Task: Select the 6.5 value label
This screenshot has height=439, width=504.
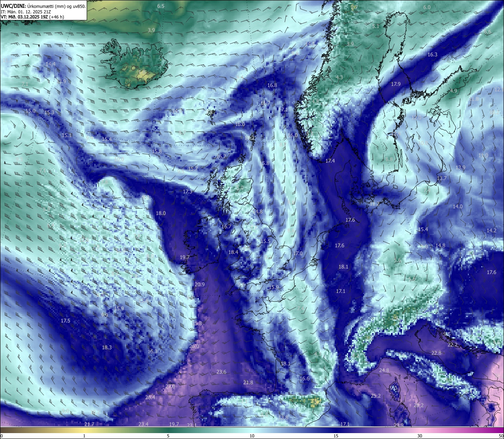Action: 161,6
